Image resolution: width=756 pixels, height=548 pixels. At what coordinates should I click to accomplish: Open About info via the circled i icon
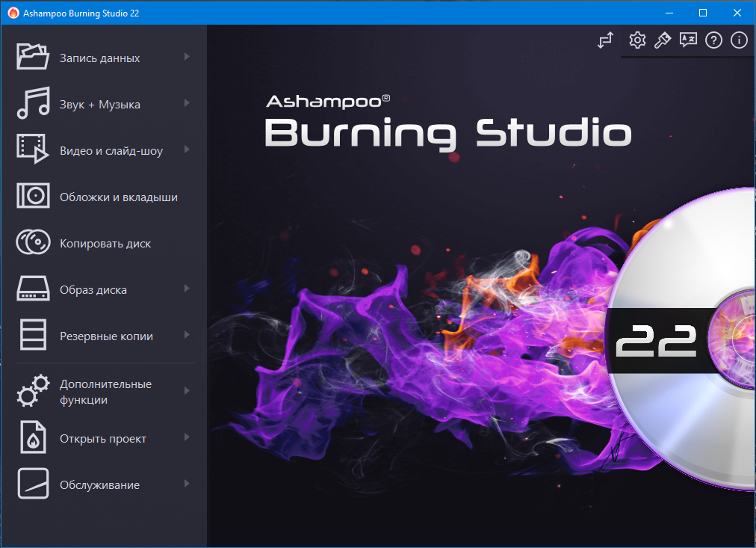click(739, 40)
